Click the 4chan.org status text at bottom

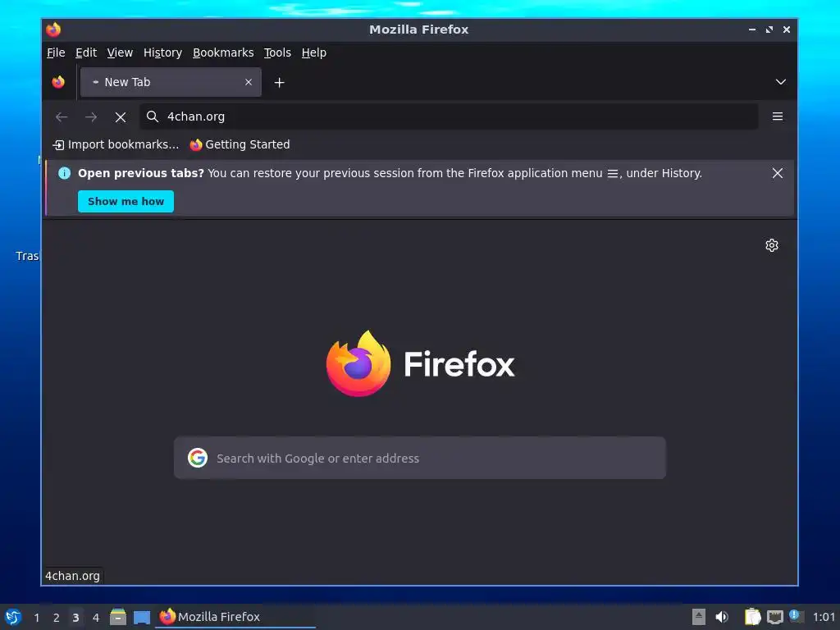72,576
